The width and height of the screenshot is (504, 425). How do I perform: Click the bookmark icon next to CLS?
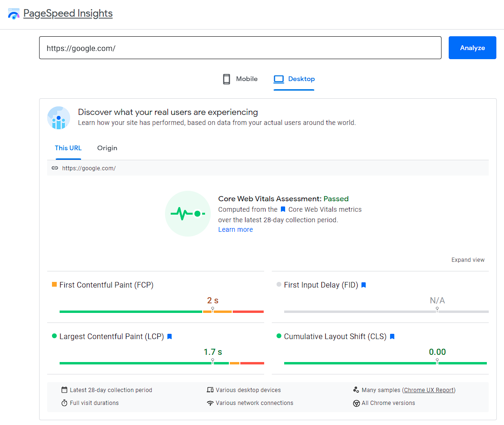(x=392, y=336)
